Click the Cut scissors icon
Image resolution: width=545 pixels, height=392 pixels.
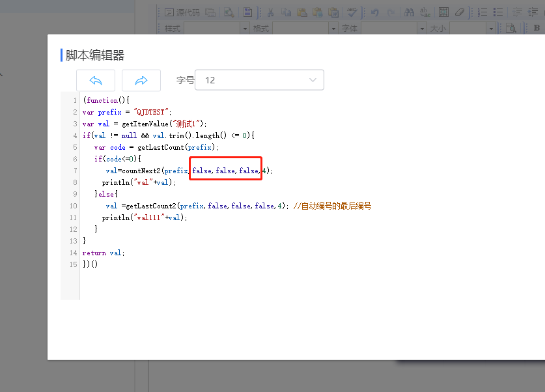pos(270,12)
